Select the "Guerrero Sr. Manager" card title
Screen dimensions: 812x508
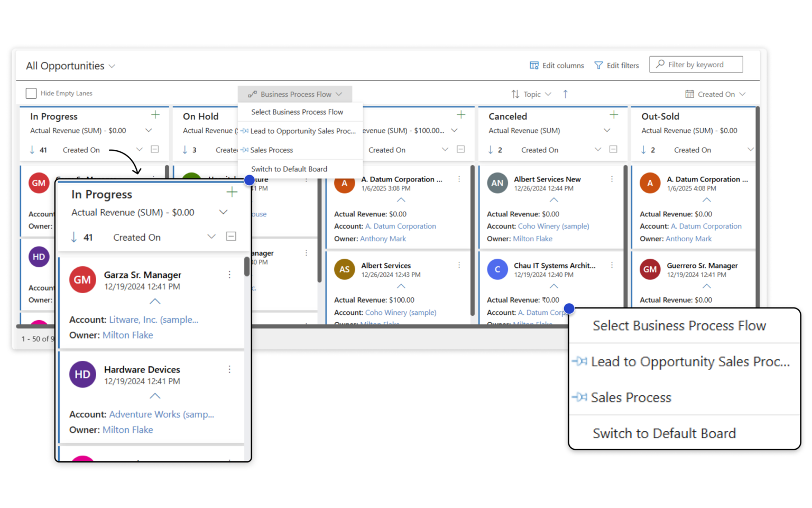point(702,266)
